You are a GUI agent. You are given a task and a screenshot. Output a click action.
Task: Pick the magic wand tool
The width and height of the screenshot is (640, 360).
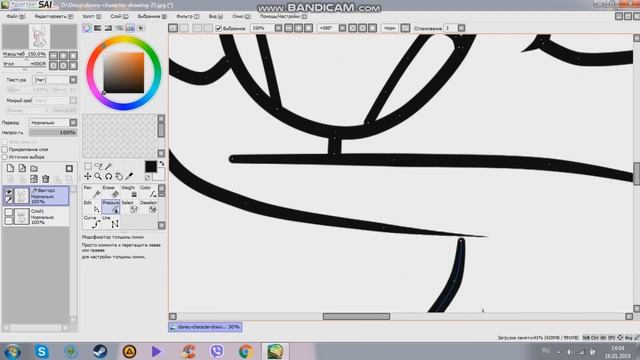108,166
